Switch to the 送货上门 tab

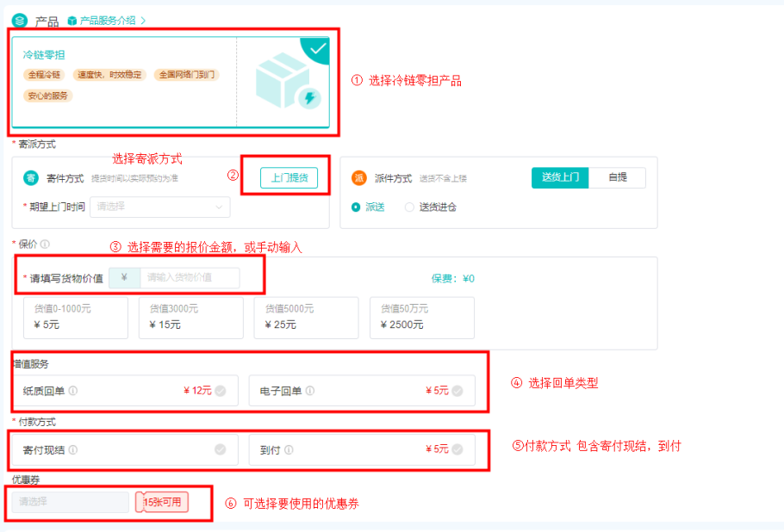560,178
